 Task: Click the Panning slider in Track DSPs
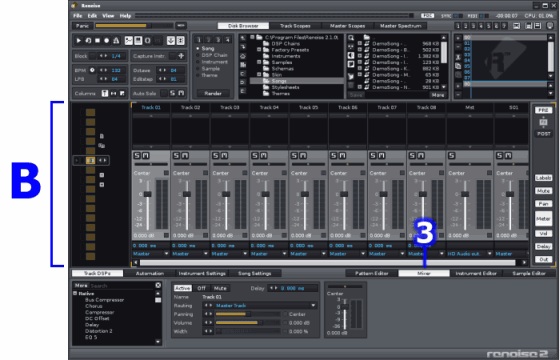[x=247, y=314]
